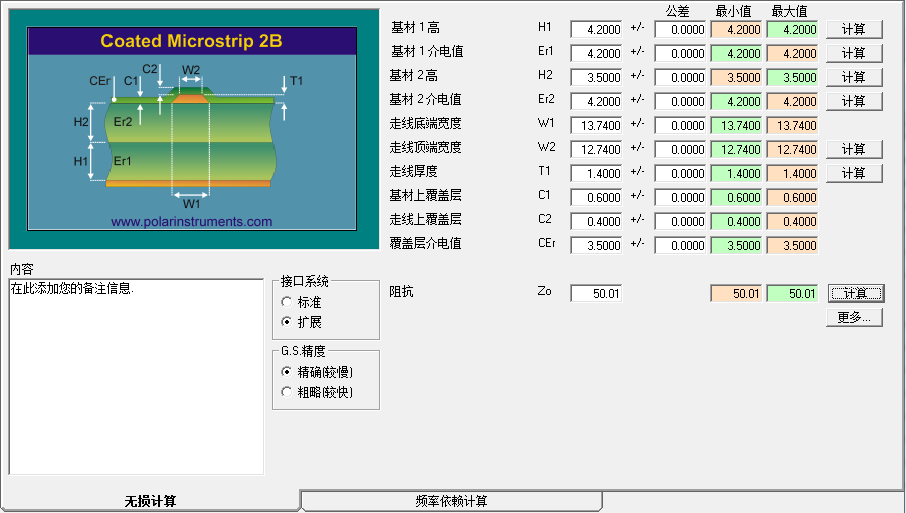
Task: Click the H1 minimum value cell
Action: pos(736,29)
